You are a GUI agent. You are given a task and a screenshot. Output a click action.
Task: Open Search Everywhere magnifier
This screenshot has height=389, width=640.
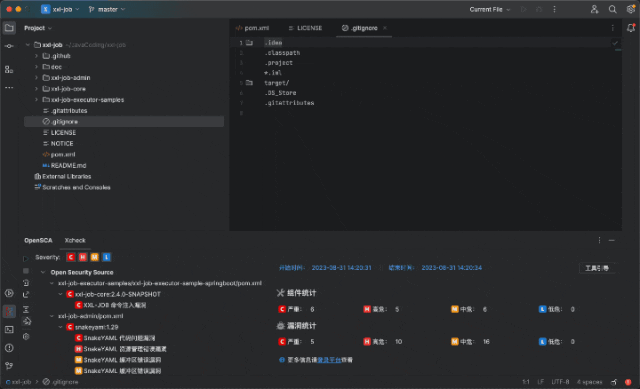(612, 9)
